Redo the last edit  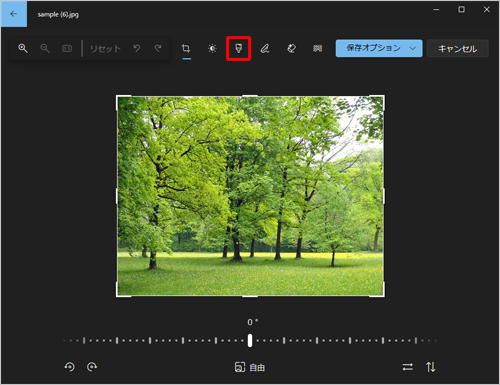click(158, 48)
